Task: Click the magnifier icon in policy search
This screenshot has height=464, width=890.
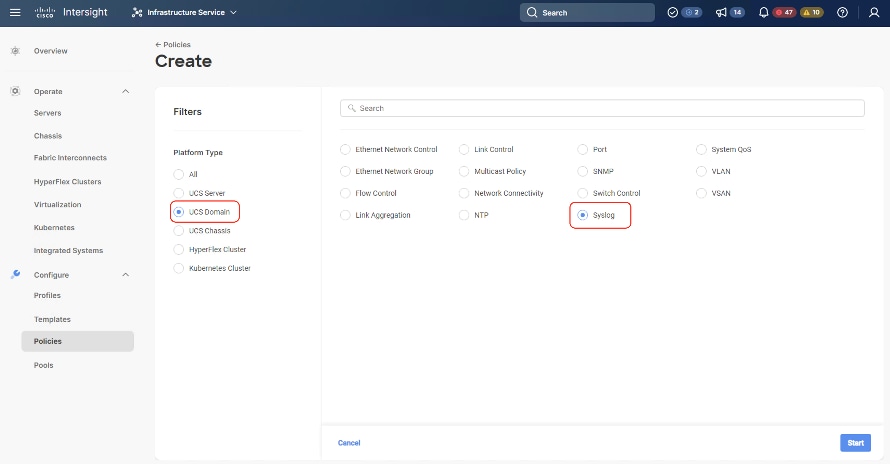Action: click(x=352, y=108)
